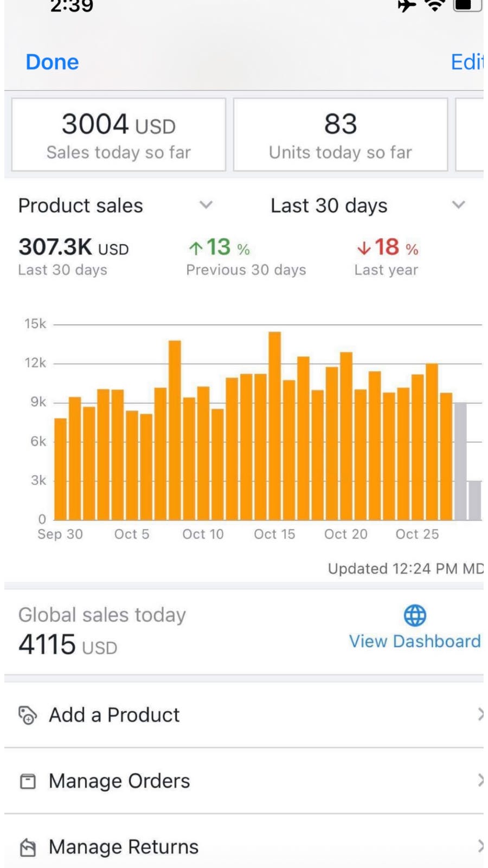
Task: Tap the tall gray bar in chart
Action: pyautogui.click(x=460, y=461)
